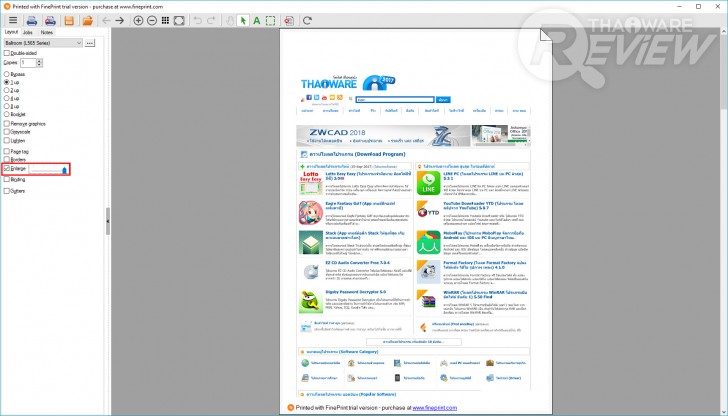Redo the last undone action
The height and width of the screenshot is (416, 728).
point(211,20)
